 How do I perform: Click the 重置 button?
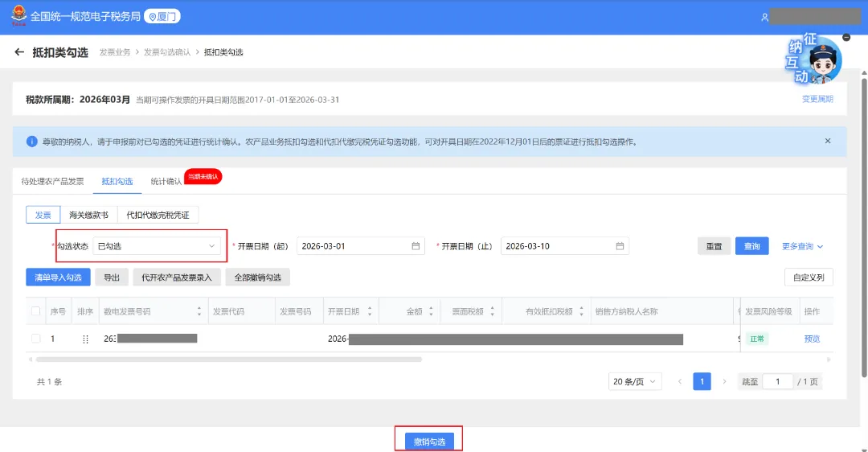[x=714, y=246]
